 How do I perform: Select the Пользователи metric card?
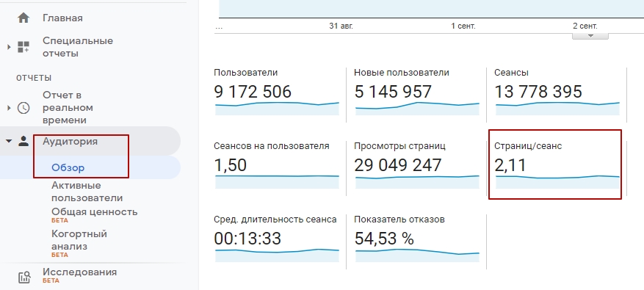click(277, 93)
